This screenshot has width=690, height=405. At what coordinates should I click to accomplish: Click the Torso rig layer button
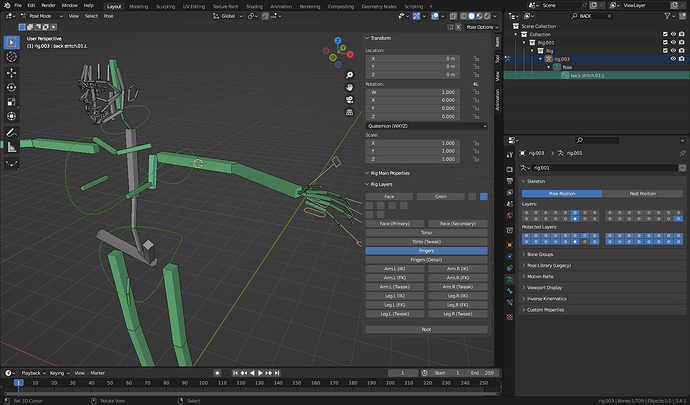click(x=426, y=232)
